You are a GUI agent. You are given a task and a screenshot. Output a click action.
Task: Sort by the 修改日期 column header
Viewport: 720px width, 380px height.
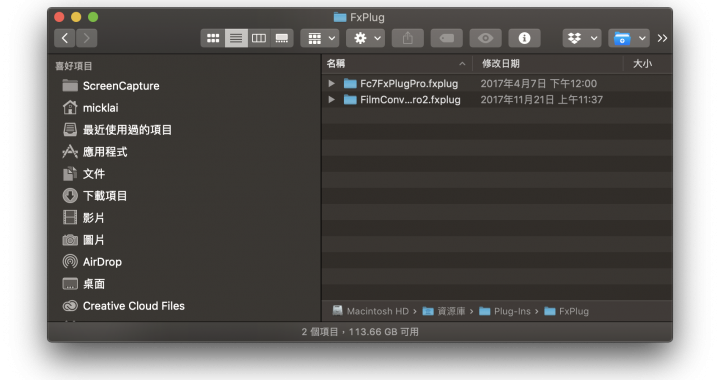pos(548,64)
